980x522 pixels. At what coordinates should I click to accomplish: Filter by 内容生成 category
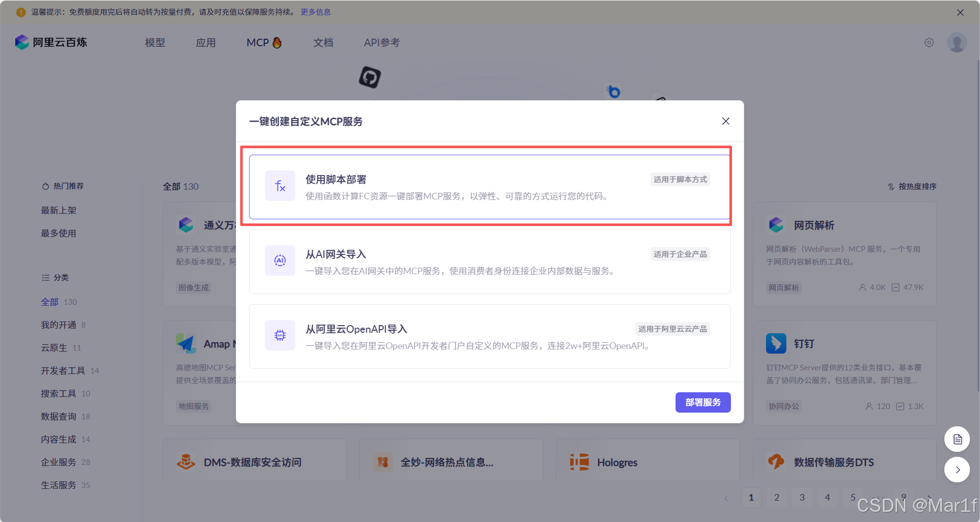[66, 439]
